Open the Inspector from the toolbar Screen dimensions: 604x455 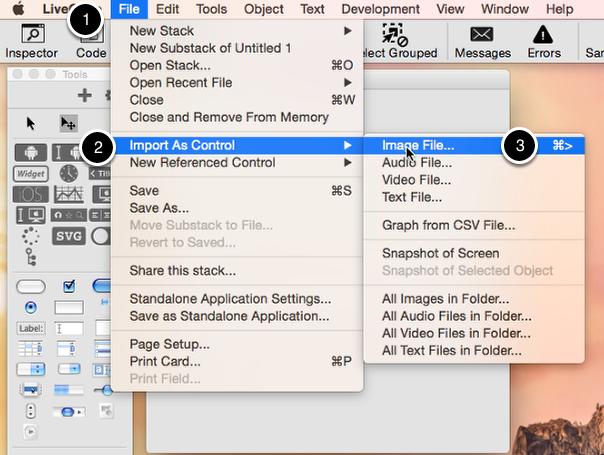click(x=32, y=41)
